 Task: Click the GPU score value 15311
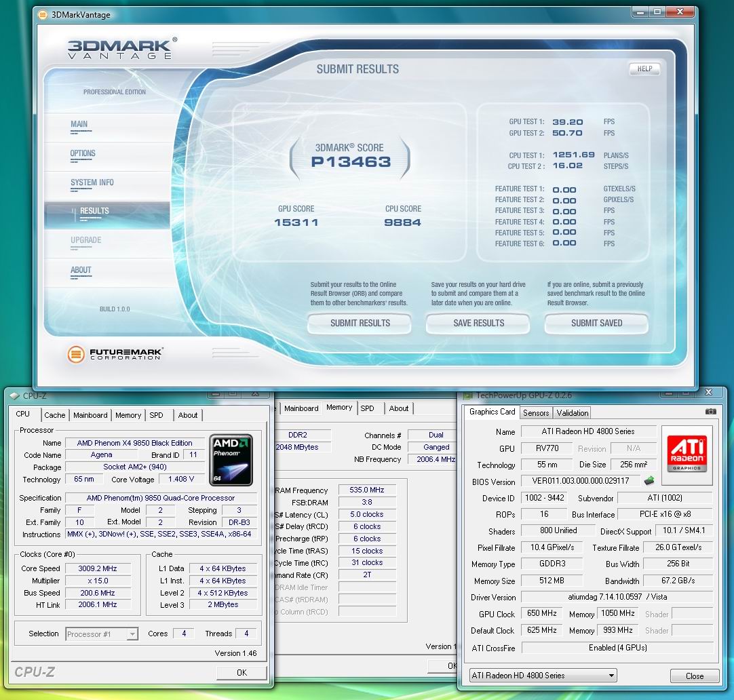pyautogui.click(x=296, y=222)
